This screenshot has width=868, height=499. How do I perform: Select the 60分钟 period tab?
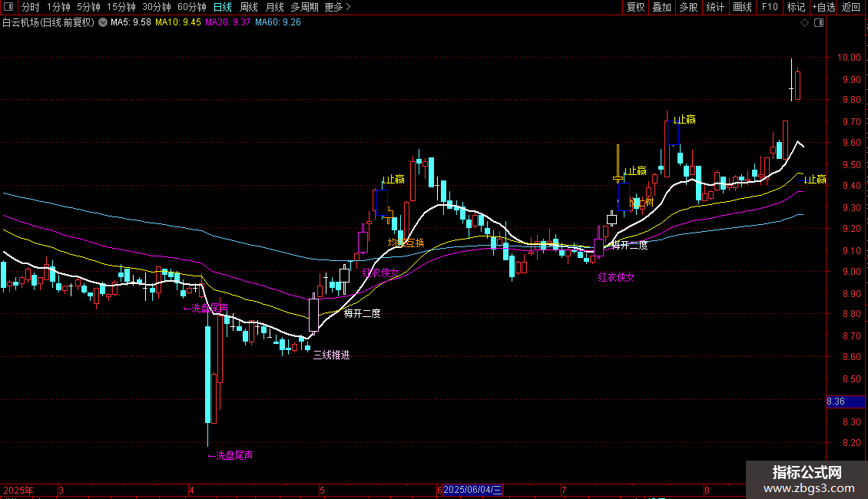pyautogui.click(x=192, y=7)
